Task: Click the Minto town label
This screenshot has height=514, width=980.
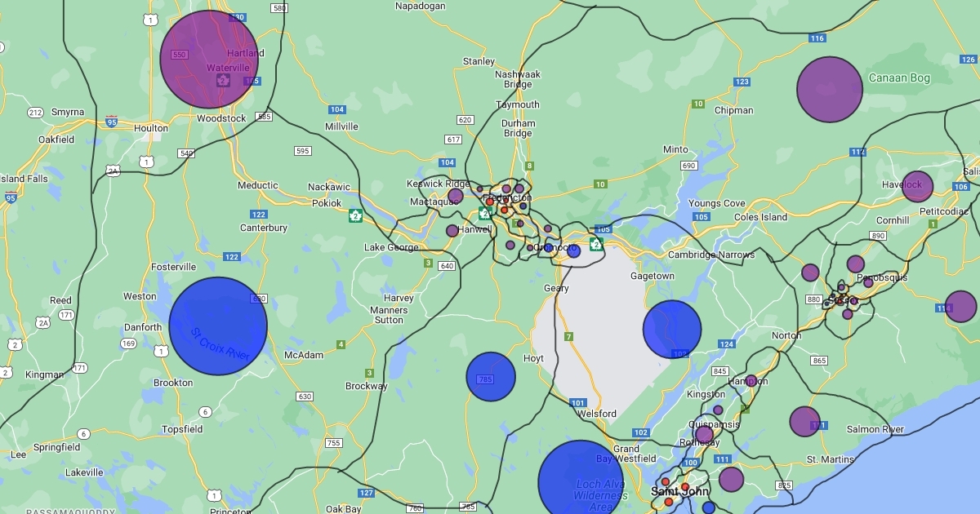Action: coord(675,149)
